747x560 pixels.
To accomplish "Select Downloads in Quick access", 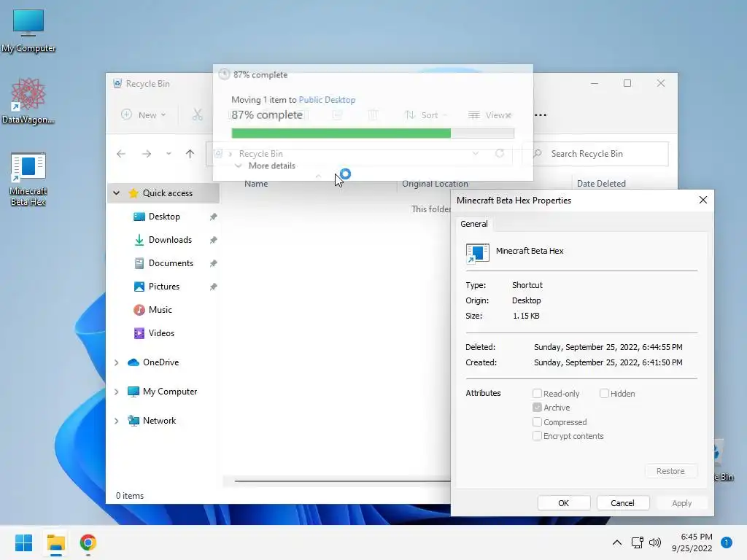I will (x=170, y=239).
